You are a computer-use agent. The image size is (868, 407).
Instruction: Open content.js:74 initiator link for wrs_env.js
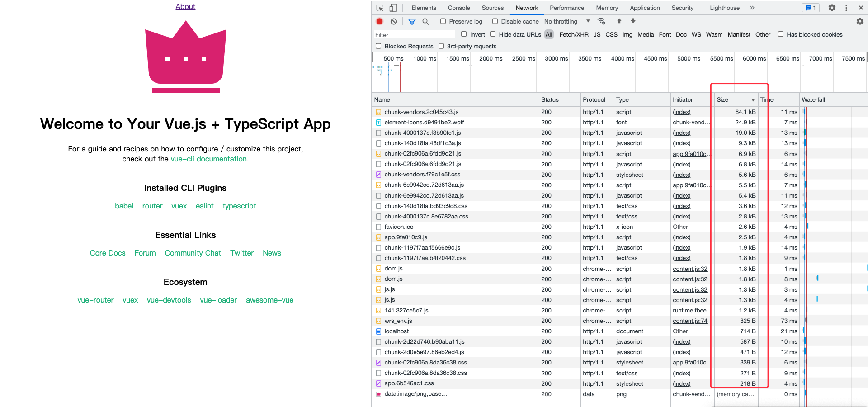(690, 321)
